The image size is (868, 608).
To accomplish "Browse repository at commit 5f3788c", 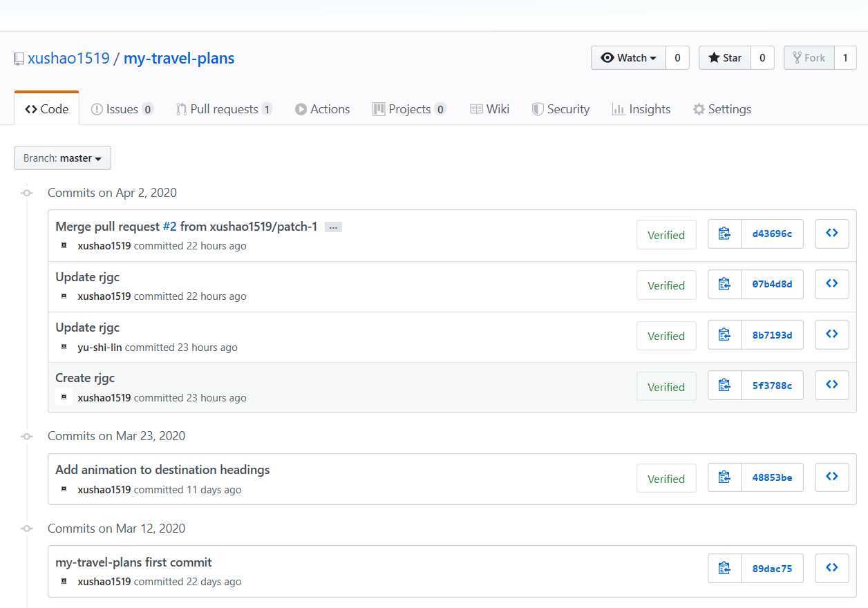I will tap(832, 385).
